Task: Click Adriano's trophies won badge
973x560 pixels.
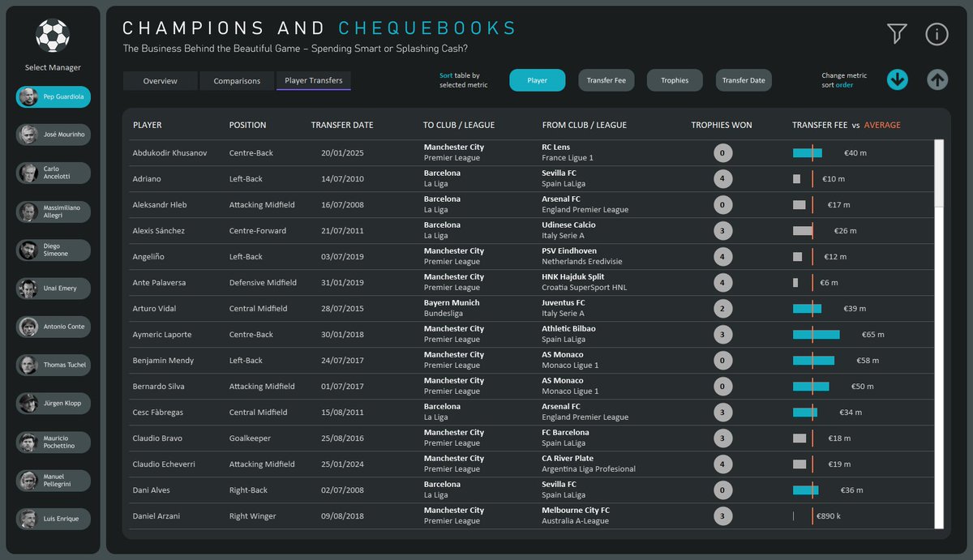Action: tap(723, 179)
